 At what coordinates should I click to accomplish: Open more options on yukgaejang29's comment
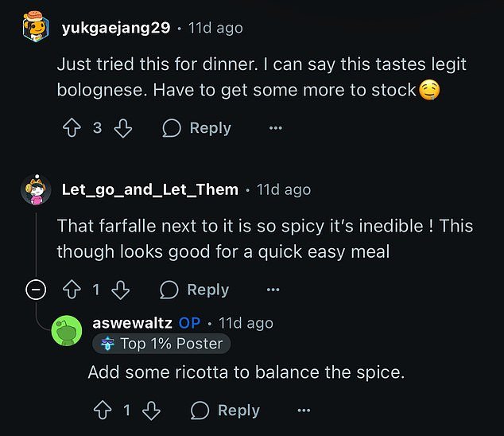(275, 128)
